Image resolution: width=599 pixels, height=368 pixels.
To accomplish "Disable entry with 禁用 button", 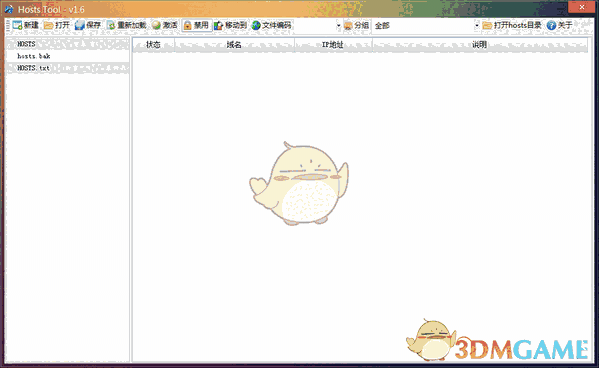I will tap(196, 25).
